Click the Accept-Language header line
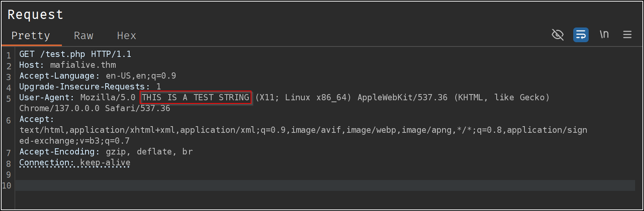The width and height of the screenshot is (644, 211). tap(97, 76)
